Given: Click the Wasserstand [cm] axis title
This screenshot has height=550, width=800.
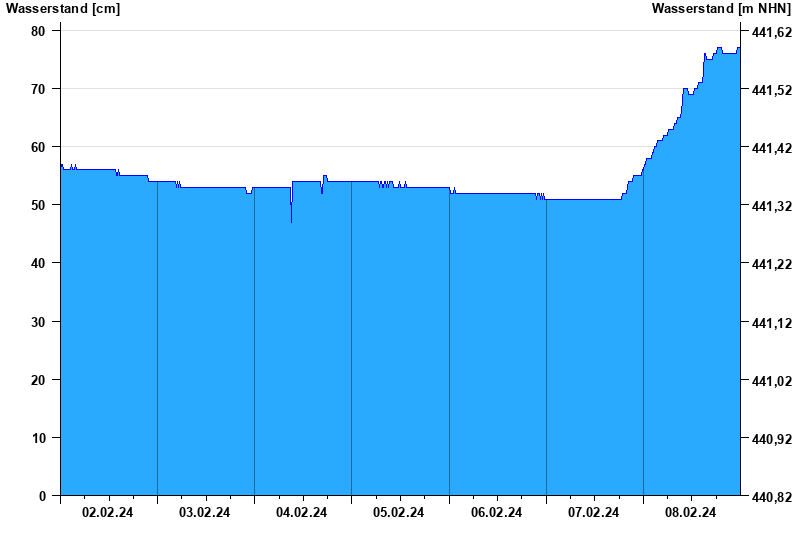Looking at the screenshot, I should click(63, 9).
